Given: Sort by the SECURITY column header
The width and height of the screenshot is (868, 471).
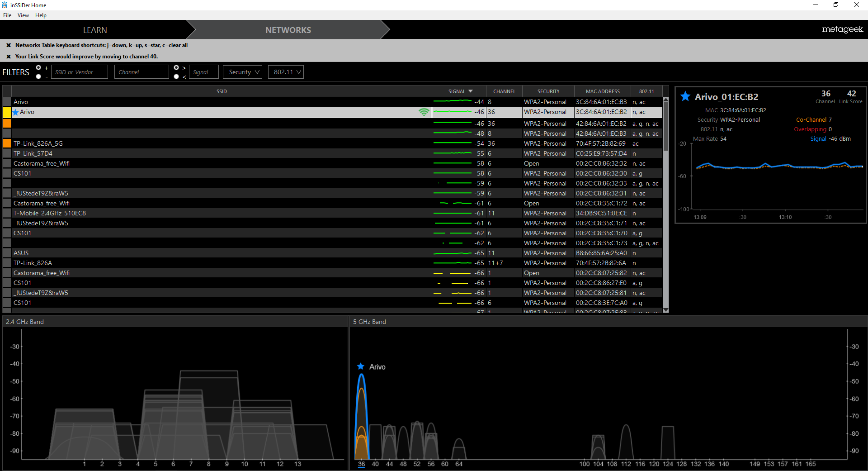Looking at the screenshot, I should coord(548,91).
